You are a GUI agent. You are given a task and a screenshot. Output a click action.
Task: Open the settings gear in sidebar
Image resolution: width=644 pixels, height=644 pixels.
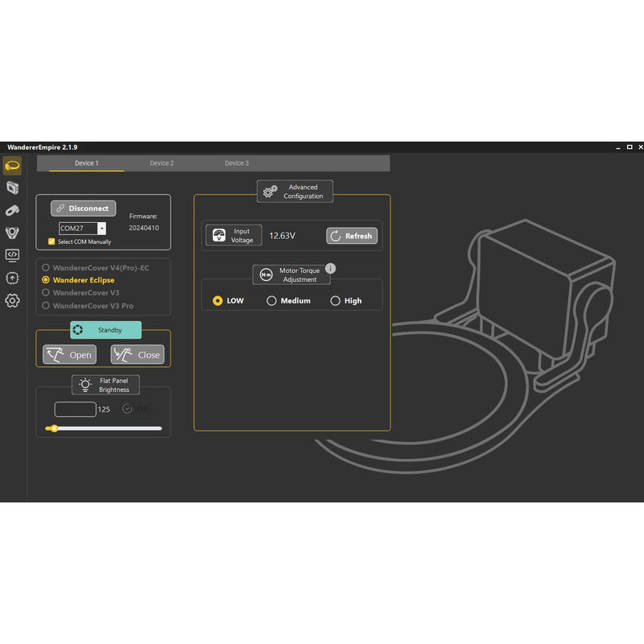pyautogui.click(x=12, y=300)
